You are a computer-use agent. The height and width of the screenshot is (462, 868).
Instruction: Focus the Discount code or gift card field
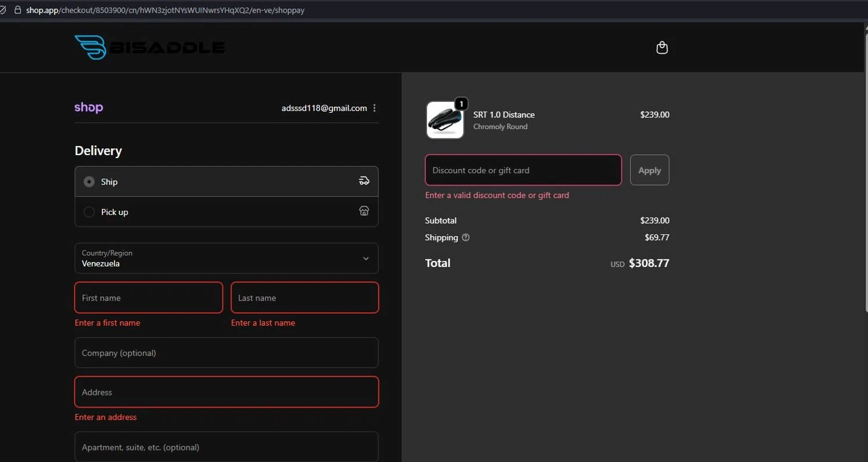coord(523,170)
